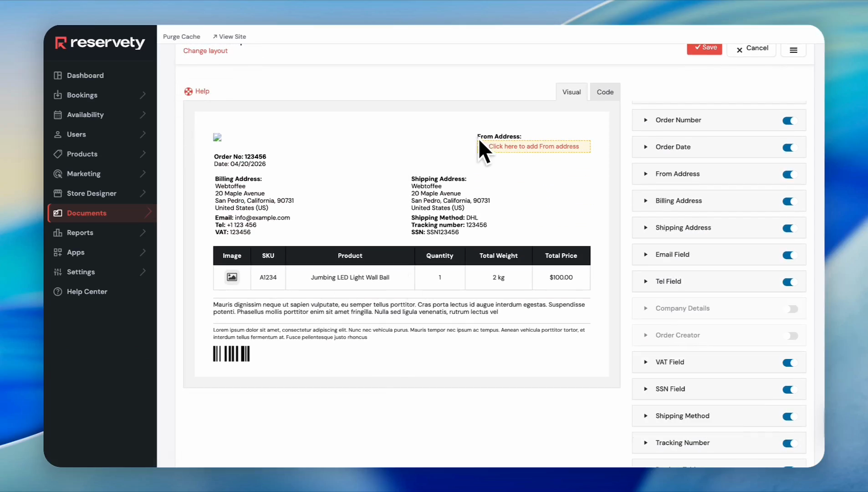Expand the Shipping Method settings arrow

click(645, 416)
